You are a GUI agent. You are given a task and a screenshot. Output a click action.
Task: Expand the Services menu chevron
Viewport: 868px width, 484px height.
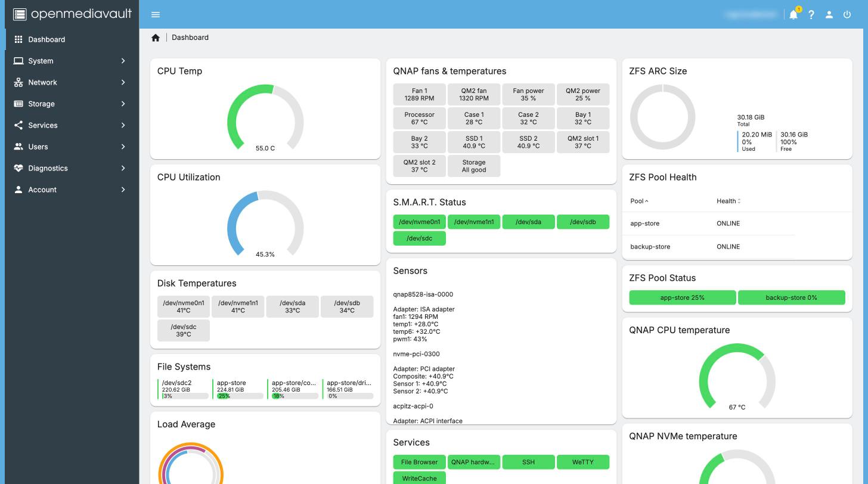point(123,125)
